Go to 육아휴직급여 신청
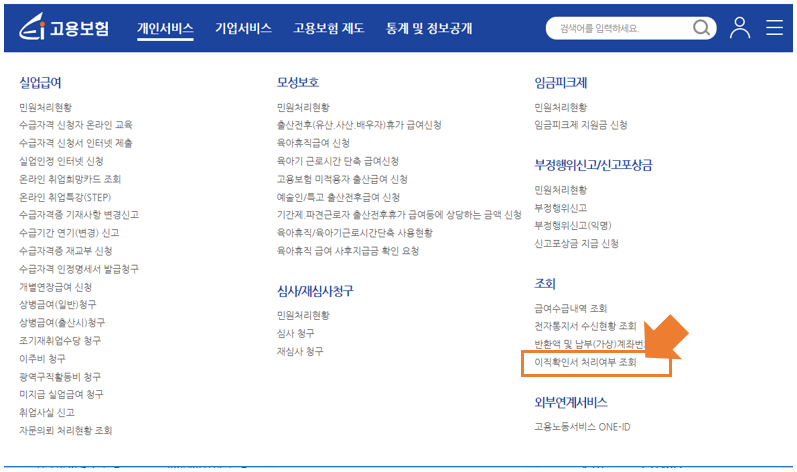The height and width of the screenshot is (472, 797). tap(313, 143)
